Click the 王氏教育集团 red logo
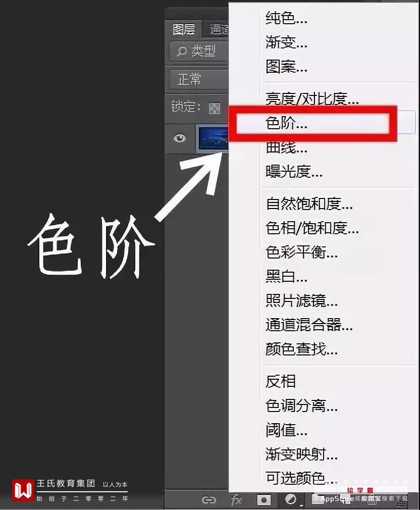Screen dimensions: 420x510 coord(23,490)
